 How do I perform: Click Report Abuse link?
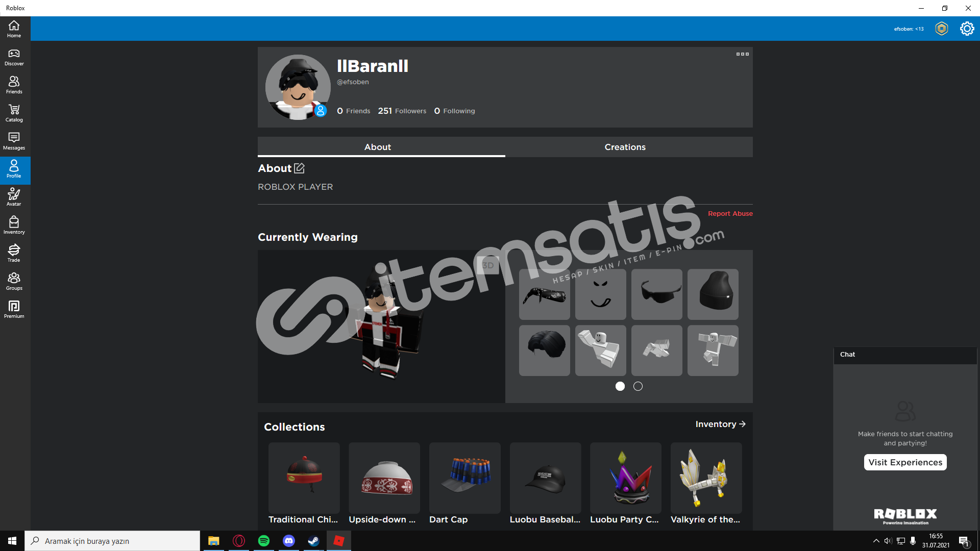(730, 213)
